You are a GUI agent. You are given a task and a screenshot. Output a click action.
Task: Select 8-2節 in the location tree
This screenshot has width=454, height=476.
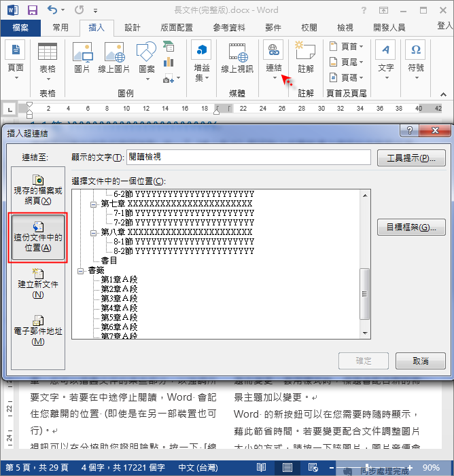(x=184, y=251)
